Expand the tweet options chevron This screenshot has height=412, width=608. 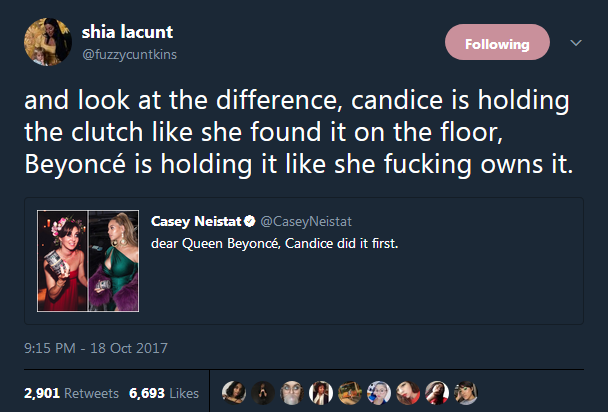pyautogui.click(x=575, y=43)
